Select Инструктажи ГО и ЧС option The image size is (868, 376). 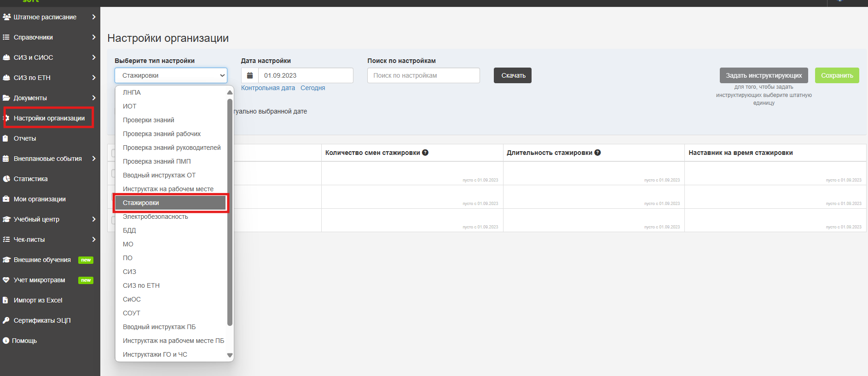pos(171,354)
